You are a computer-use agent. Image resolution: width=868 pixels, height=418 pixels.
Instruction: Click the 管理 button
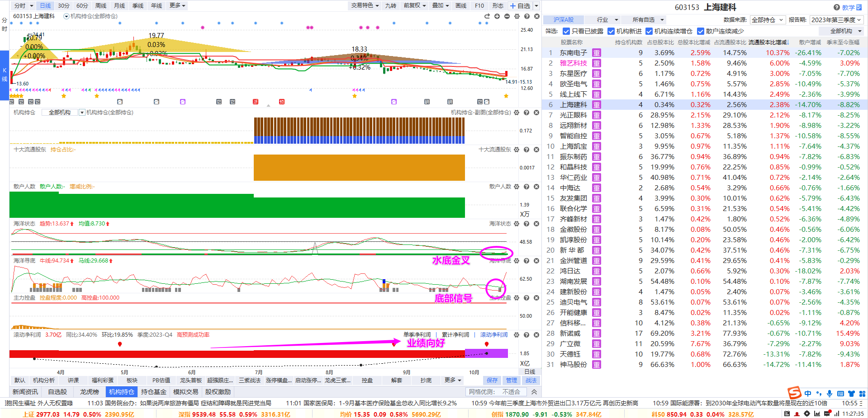[512, 380]
